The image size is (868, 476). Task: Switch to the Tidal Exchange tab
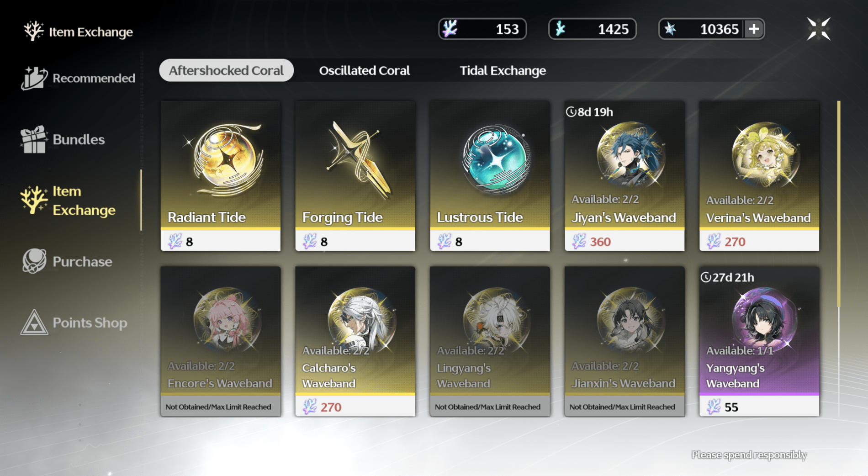point(503,70)
